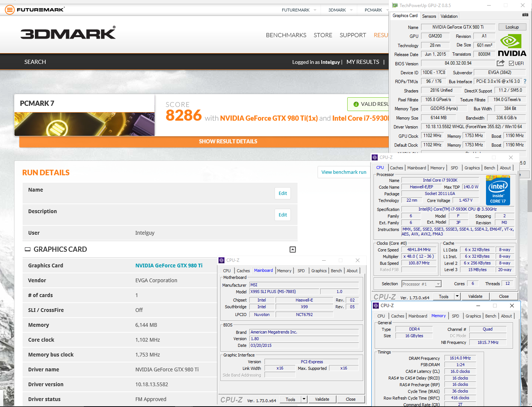Click the 3DMARK logo
The height and width of the screenshot is (407, 532).
click(x=68, y=33)
